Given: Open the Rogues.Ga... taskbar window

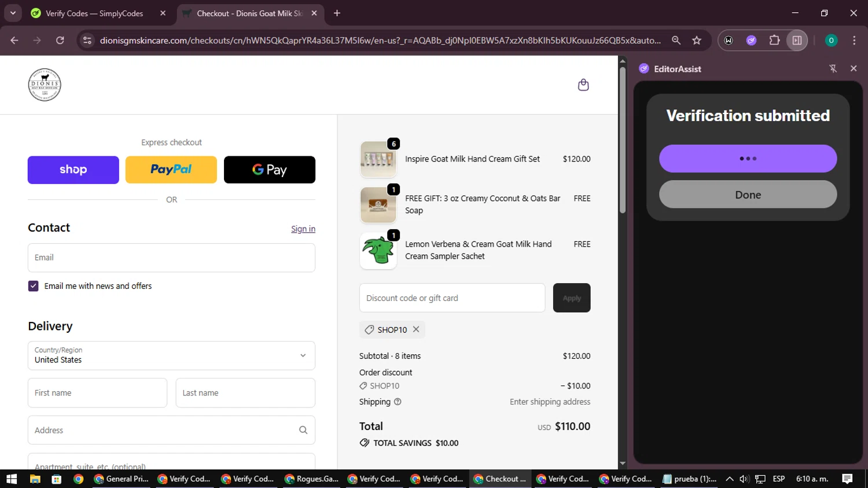Looking at the screenshot, I should tap(311, 479).
